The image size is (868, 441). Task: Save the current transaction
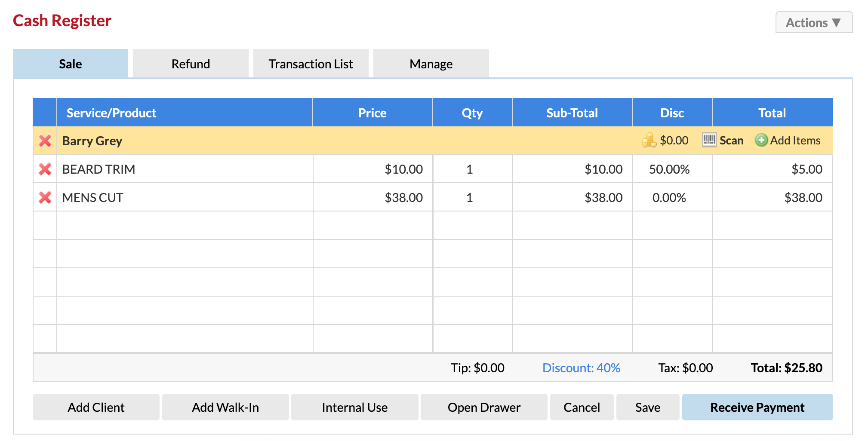[648, 407]
